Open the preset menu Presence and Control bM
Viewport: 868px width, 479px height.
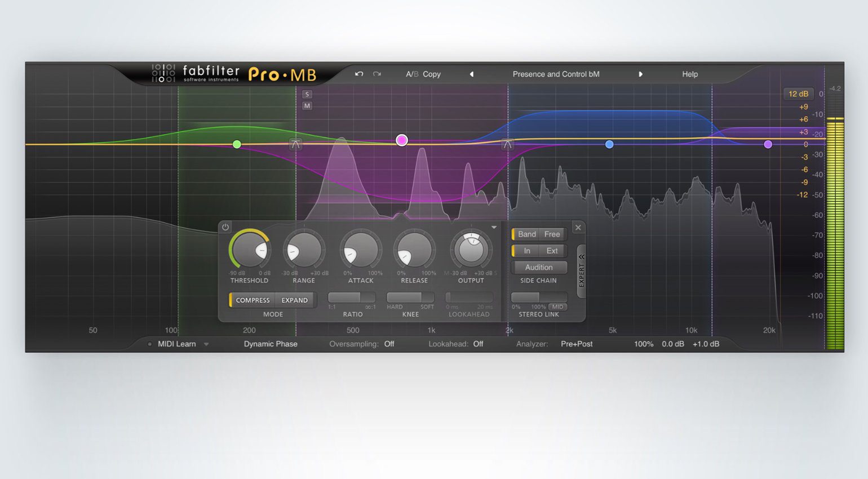tap(556, 74)
